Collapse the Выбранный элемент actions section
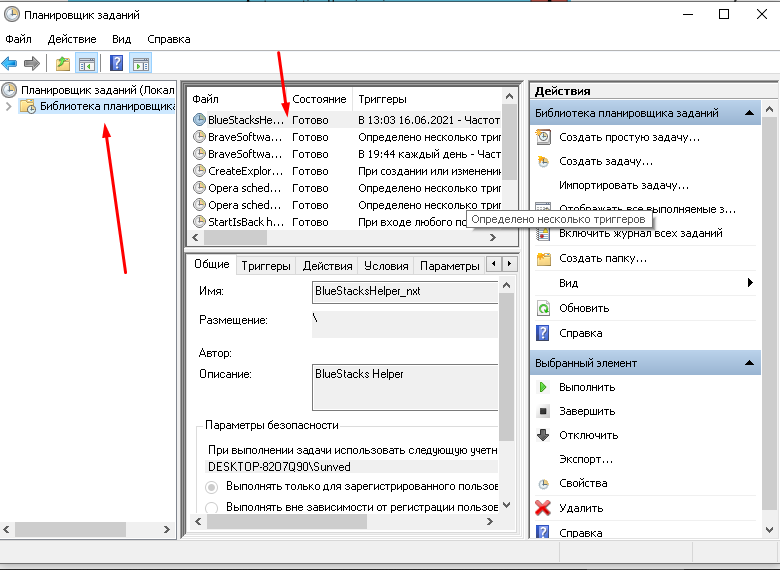Image resolution: width=780 pixels, height=570 pixels. (x=750, y=363)
